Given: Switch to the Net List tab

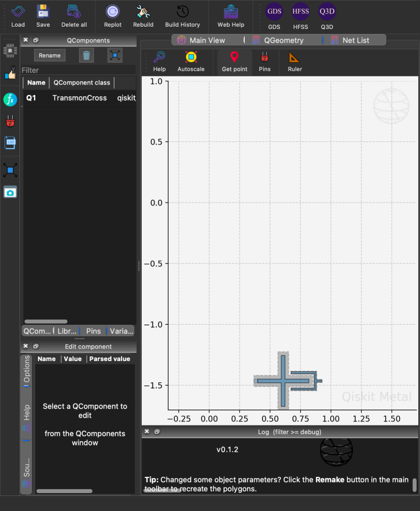Looking at the screenshot, I should point(356,40).
